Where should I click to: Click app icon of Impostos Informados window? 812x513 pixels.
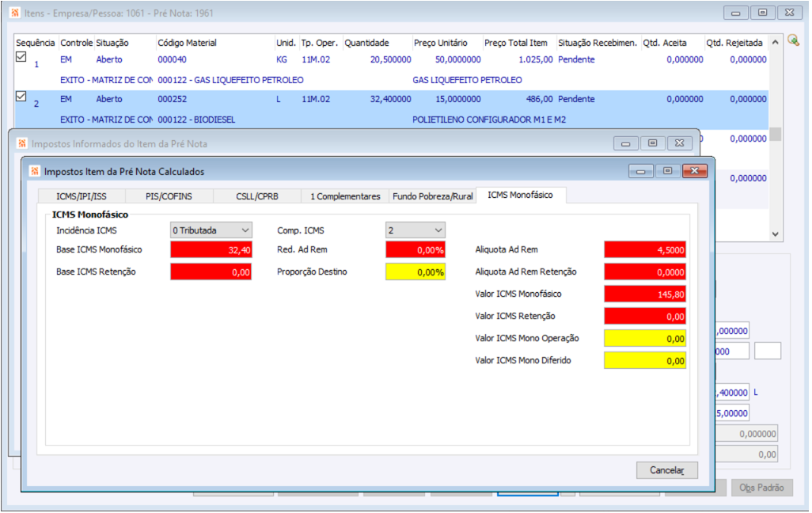(x=21, y=143)
